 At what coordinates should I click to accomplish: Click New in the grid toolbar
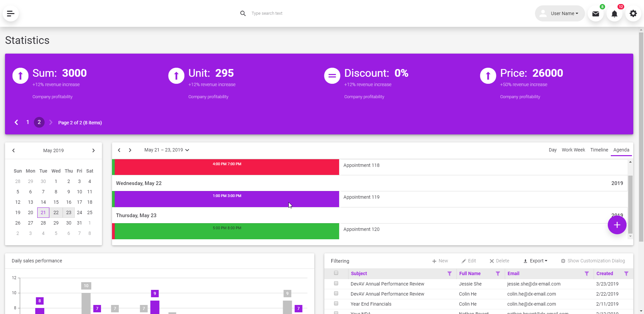pyautogui.click(x=440, y=261)
